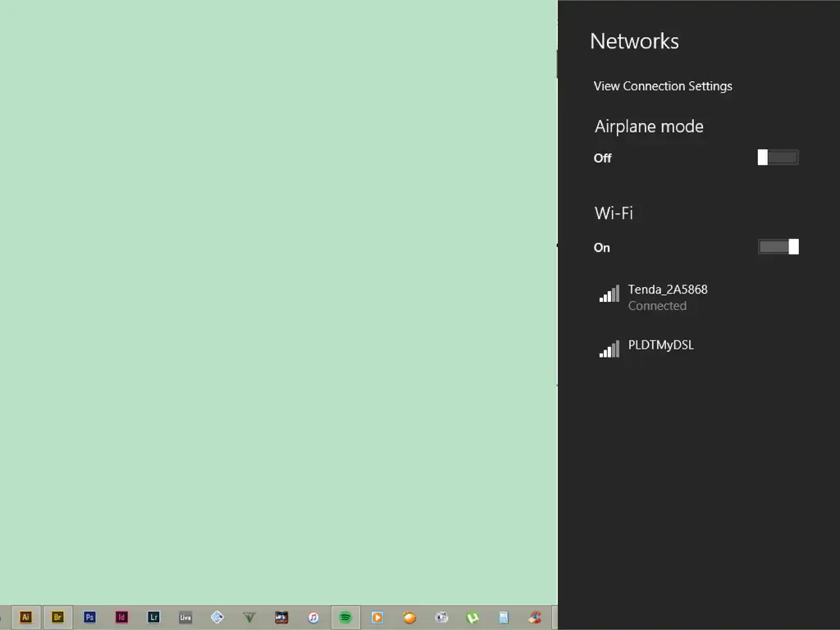Switch to Spotify in the taskbar
The image size is (840, 630).
pos(345,618)
